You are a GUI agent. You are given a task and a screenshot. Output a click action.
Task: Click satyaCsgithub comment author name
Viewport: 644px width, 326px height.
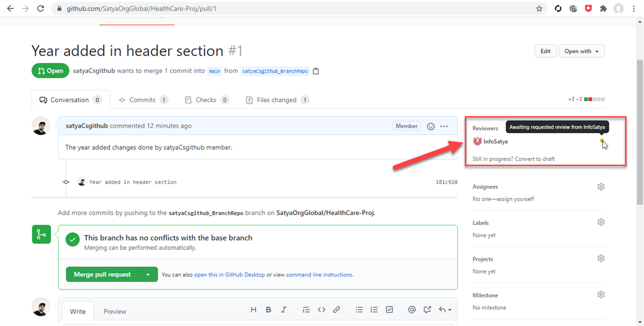[87, 126]
